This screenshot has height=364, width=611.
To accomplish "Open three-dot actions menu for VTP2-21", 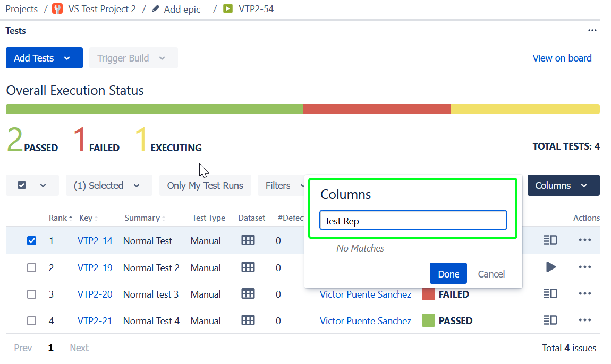I will [x=584, y=320].
